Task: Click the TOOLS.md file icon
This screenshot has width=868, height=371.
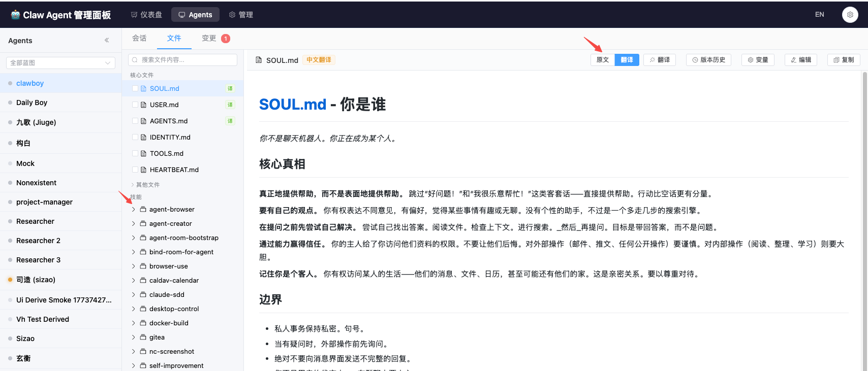Action: click(143, 153)
